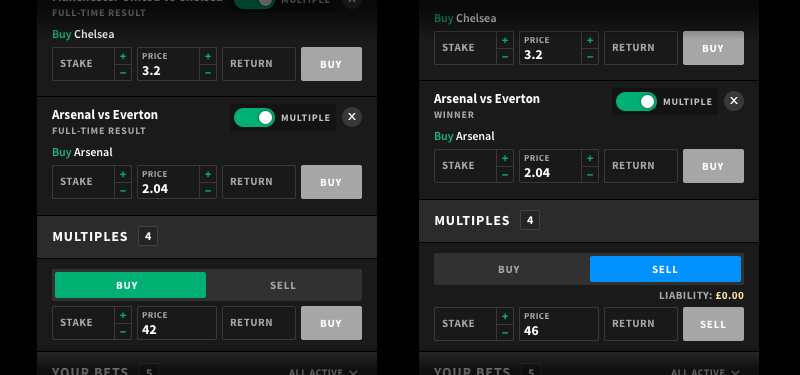Decrease stake for Arsenal bet in right panel
Viewport: 800px width, 375px height.
[505, 174]
